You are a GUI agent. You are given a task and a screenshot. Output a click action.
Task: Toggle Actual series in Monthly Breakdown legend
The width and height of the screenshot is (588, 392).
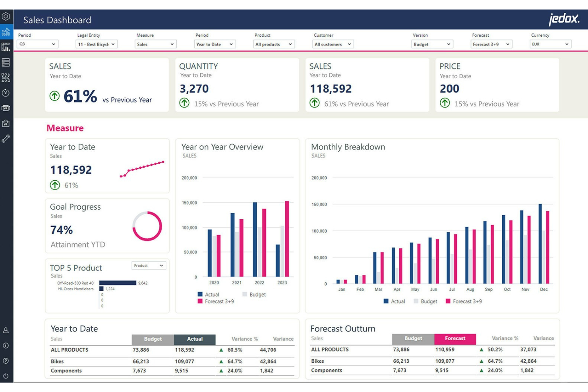tap(394, 301)
